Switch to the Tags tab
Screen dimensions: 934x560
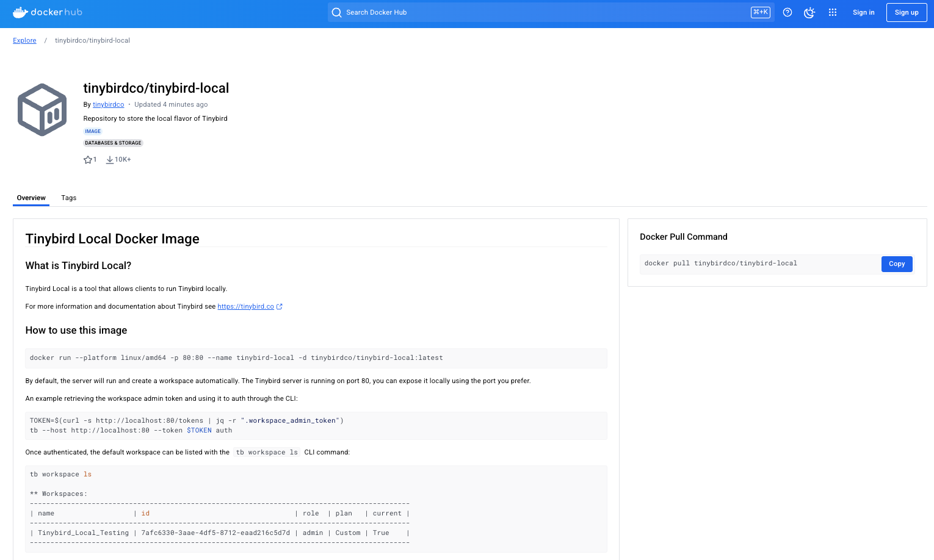[68, 198]
